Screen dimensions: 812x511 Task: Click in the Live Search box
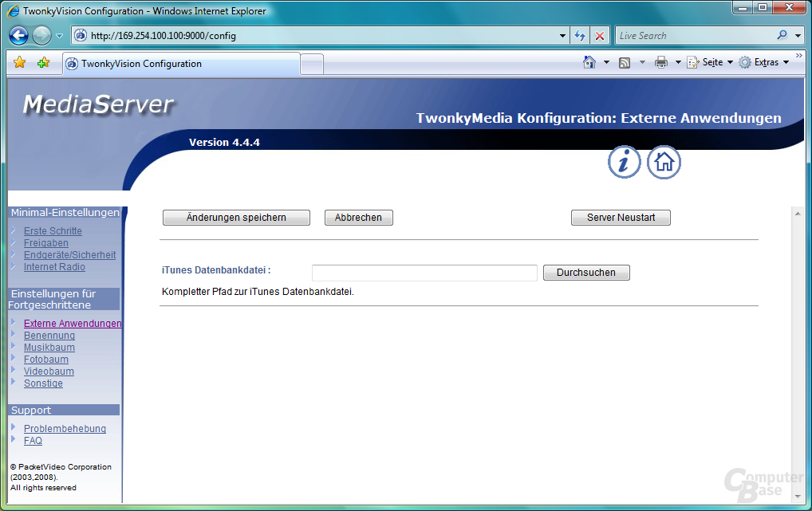pos(696,36)
